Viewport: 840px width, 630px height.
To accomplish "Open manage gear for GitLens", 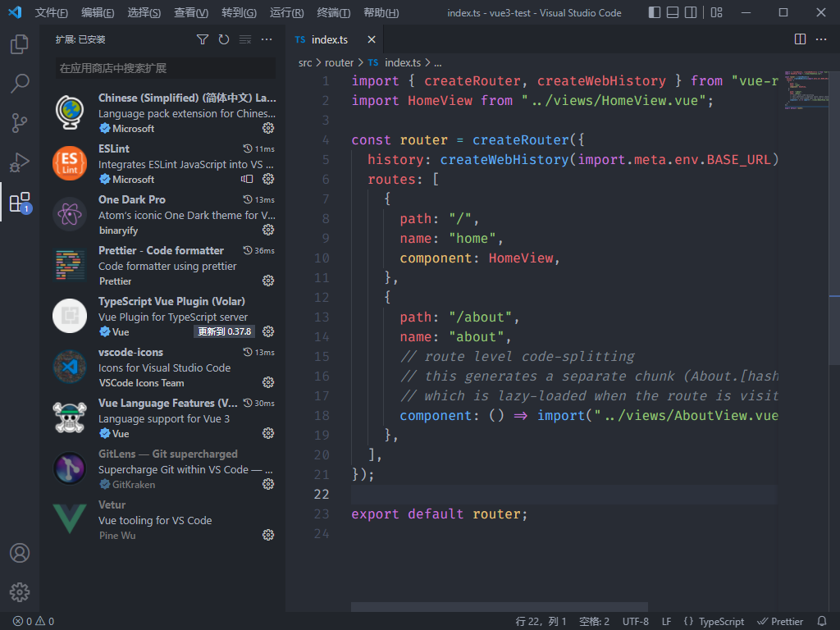I will (x=268, y=484).
